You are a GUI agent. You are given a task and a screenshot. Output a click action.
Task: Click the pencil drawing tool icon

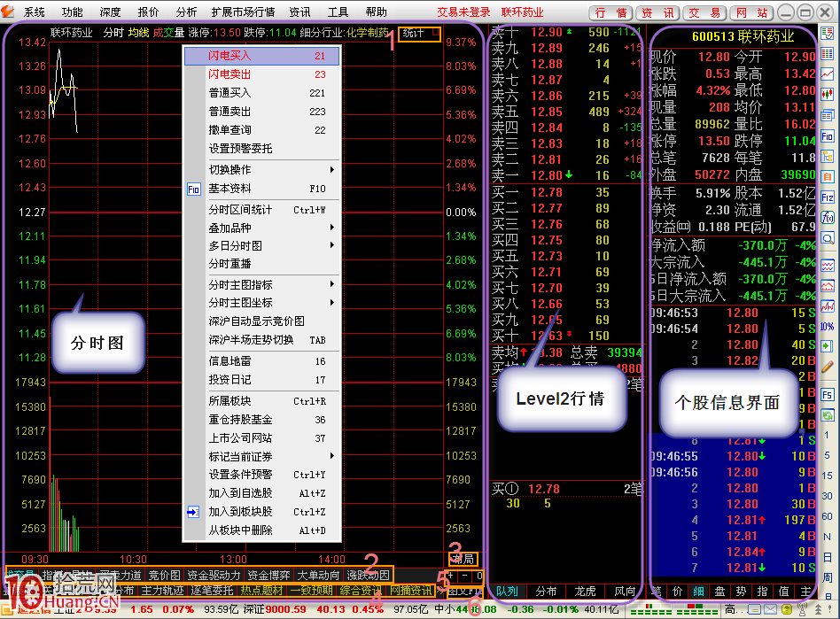click(x=828, y=367)
